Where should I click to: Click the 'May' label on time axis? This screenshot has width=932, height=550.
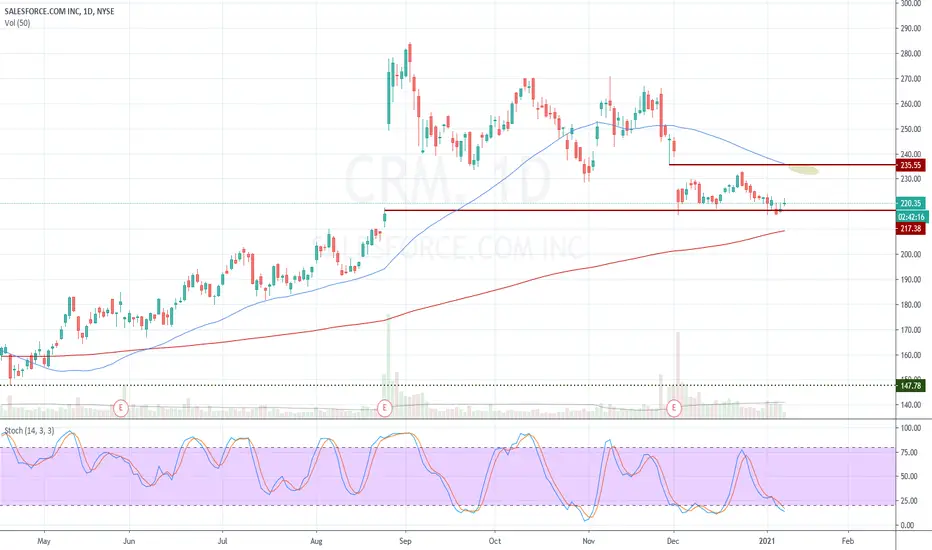43,541
